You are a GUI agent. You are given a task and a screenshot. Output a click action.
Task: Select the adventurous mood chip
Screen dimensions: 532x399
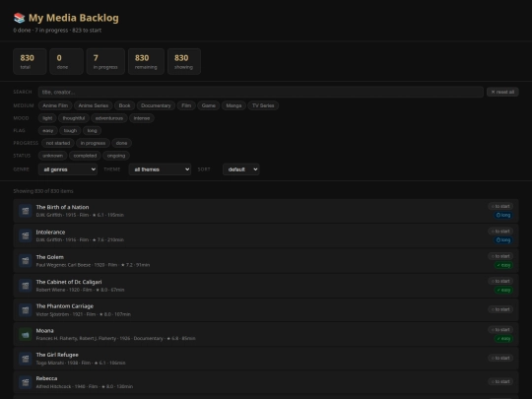pos(109,118)
